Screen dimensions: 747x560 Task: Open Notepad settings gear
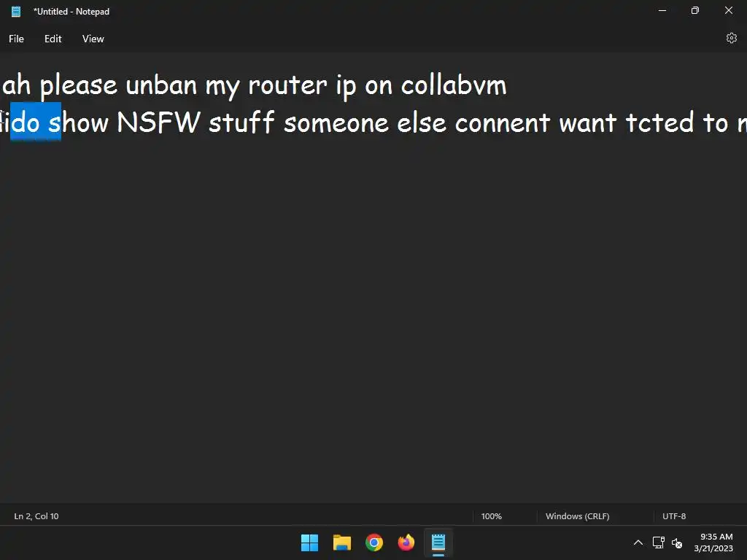click(x=731, y=38)
